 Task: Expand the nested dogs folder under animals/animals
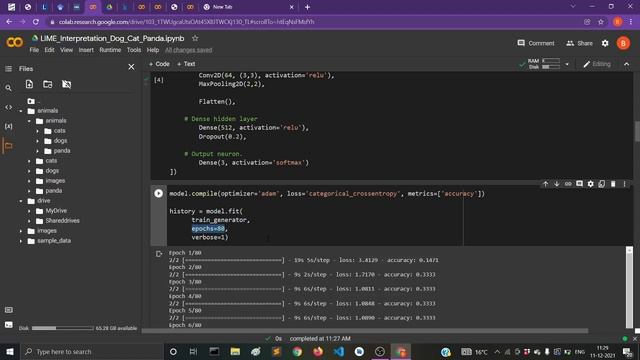38,141
